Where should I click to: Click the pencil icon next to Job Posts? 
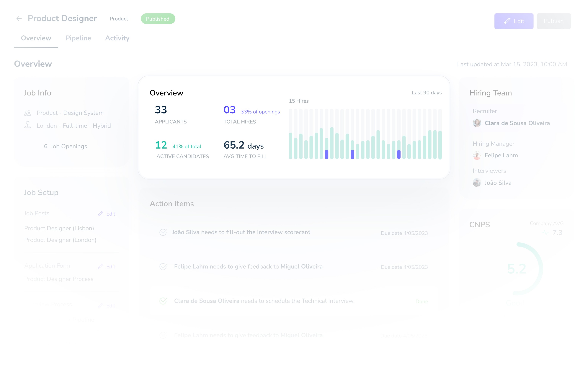click(x=100, y=214)
